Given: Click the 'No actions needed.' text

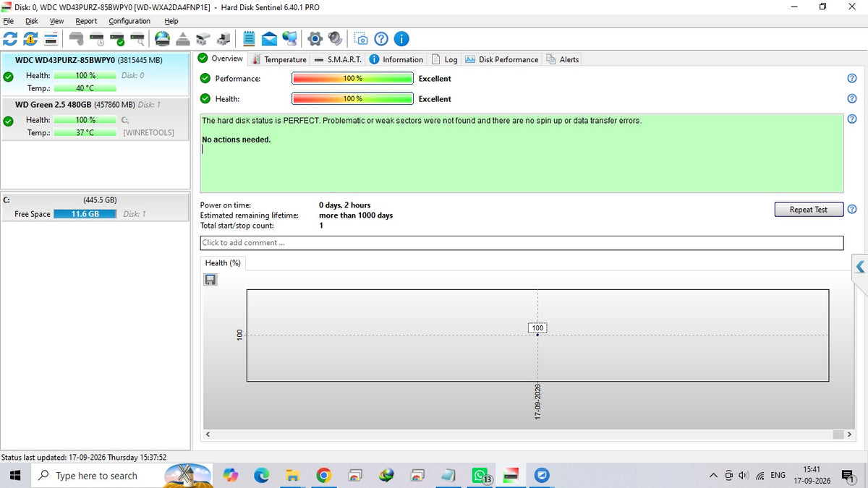Looking at the screenshot, I should point(236,140).
